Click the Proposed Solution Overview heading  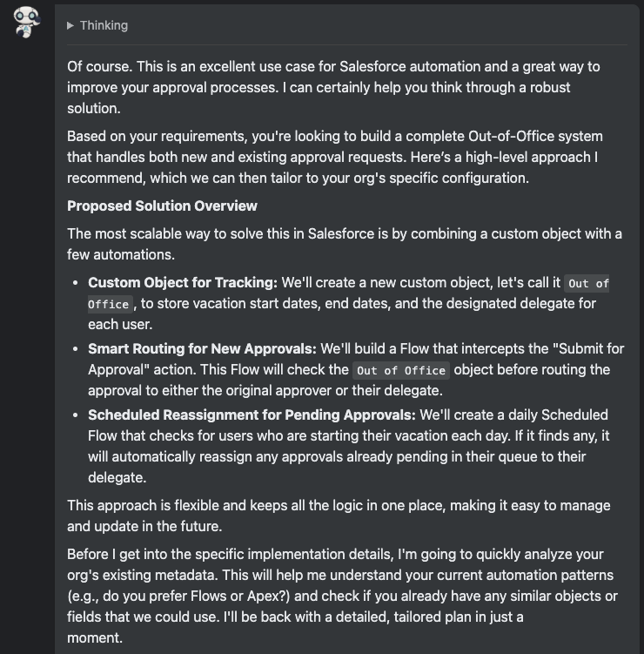click(x=162, y=206)
